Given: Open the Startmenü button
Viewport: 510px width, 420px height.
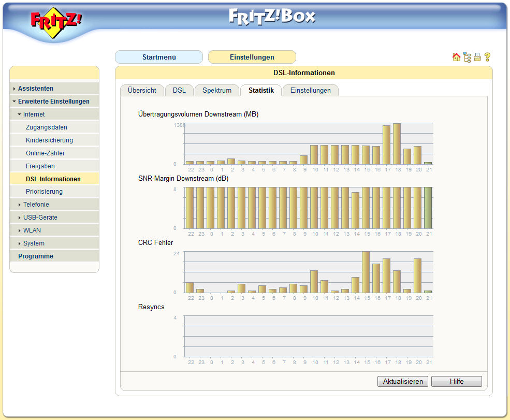Looking at the screenshot, I should point(159,57).
